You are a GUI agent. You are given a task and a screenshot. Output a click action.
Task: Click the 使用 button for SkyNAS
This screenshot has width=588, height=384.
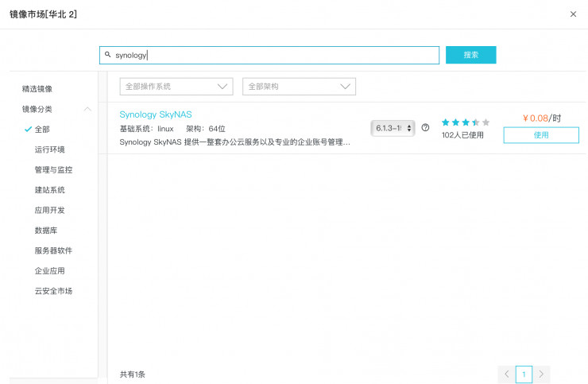click(541, 135)
